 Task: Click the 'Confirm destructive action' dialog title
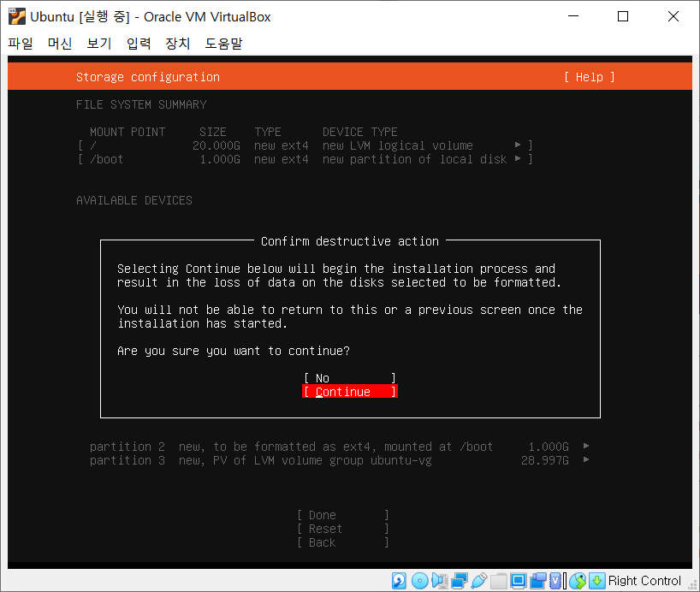tap(350, 241)
